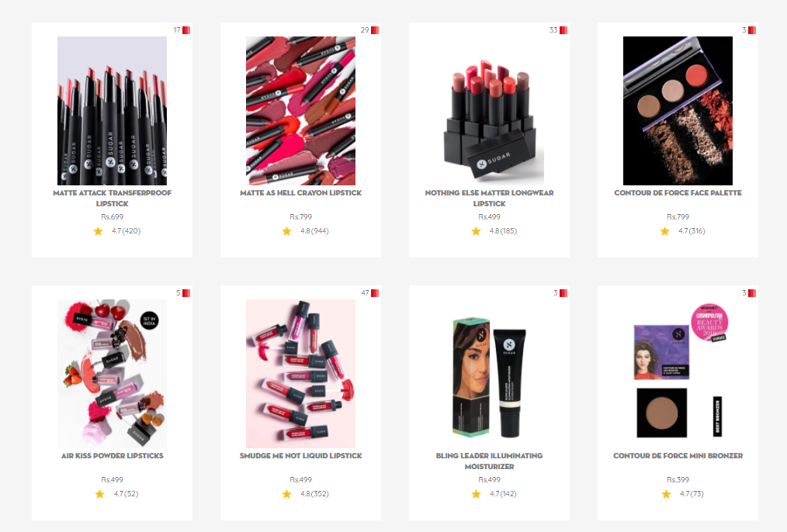
Task: Click red badge on Matte Attack Transferproof card
Action: [x=186, y=30]
